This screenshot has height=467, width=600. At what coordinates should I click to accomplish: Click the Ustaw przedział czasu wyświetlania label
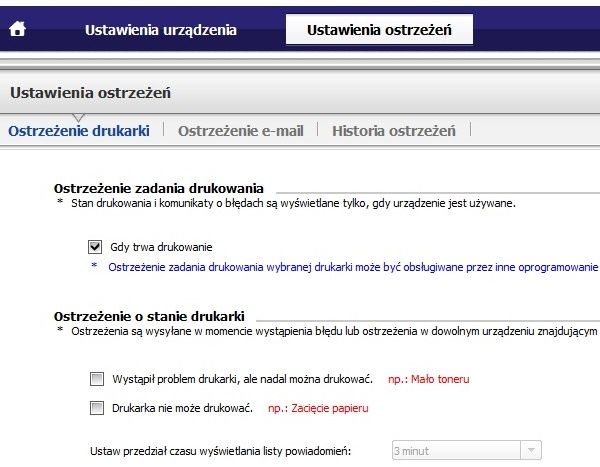pyautogui.click(x=220, y=451)
